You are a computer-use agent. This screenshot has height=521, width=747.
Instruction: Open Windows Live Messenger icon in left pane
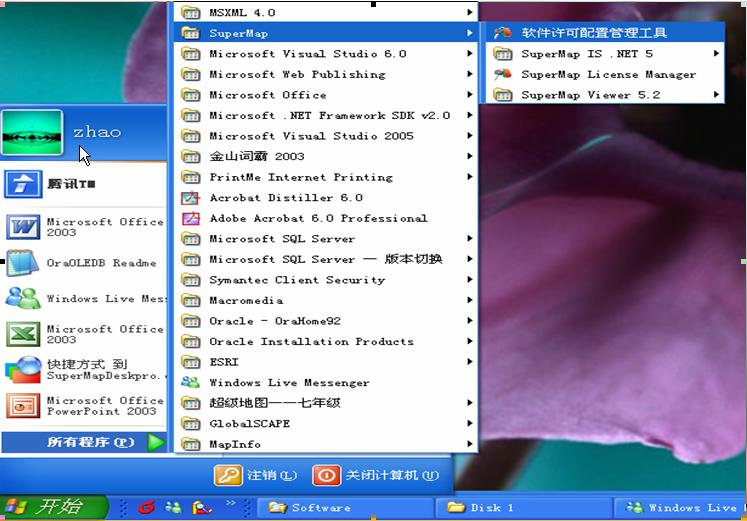point(22,299)
